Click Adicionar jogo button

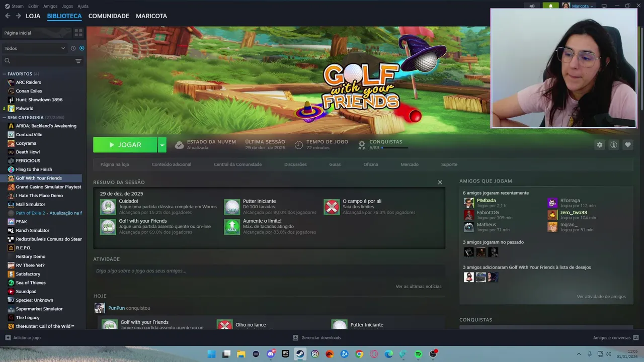tap(23, 338)
